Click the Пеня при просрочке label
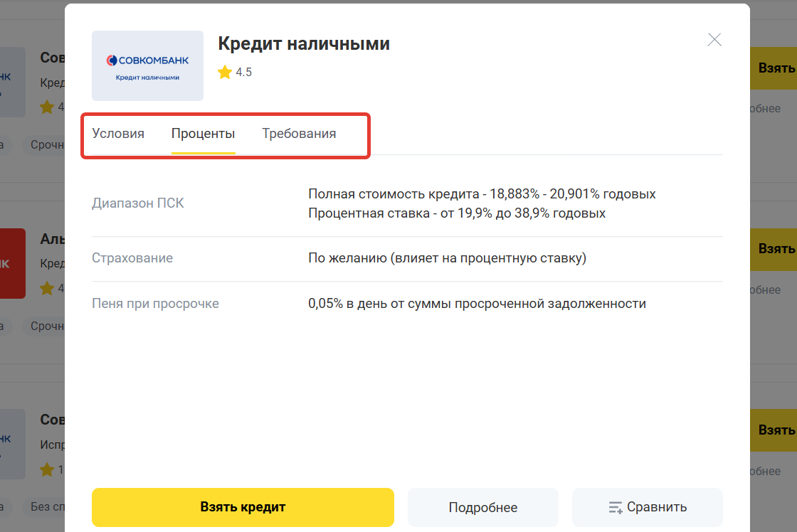 click(x=156, y=304)
